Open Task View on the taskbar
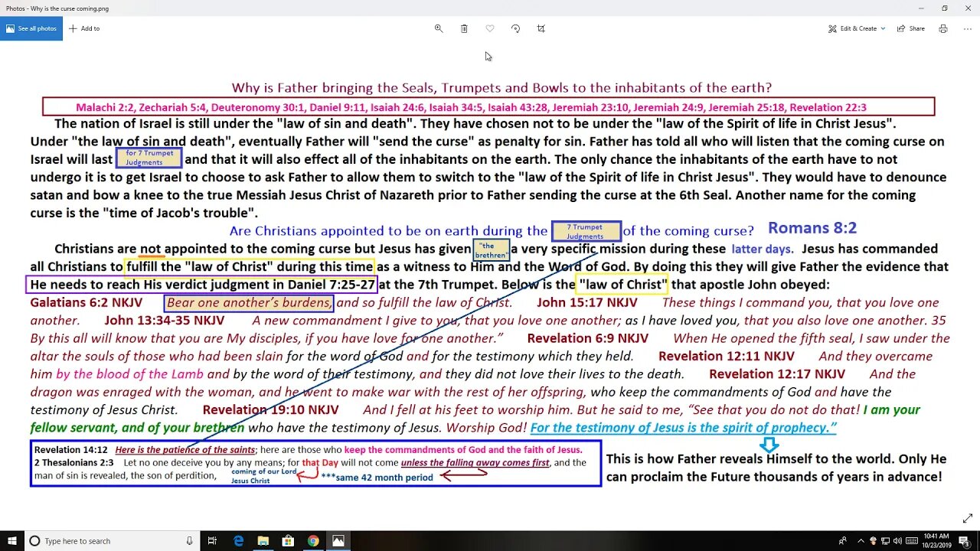Image resolution: width=980 pixels, height=551 pixels. pos(213,541)
